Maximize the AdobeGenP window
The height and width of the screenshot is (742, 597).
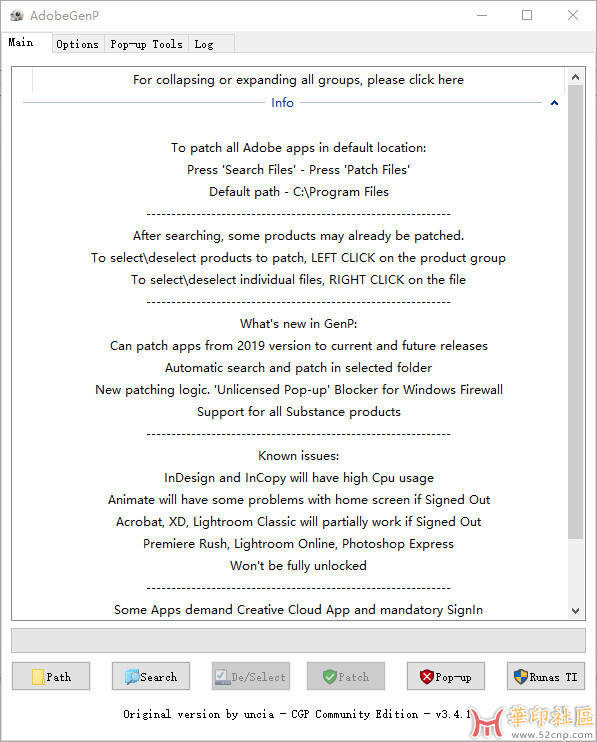coord(527,15)
